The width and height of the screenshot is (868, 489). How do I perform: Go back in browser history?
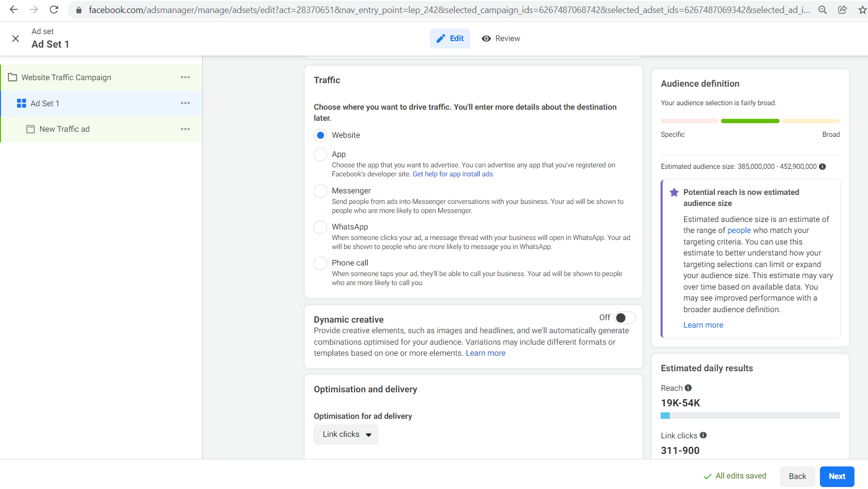tap(14, 10)
